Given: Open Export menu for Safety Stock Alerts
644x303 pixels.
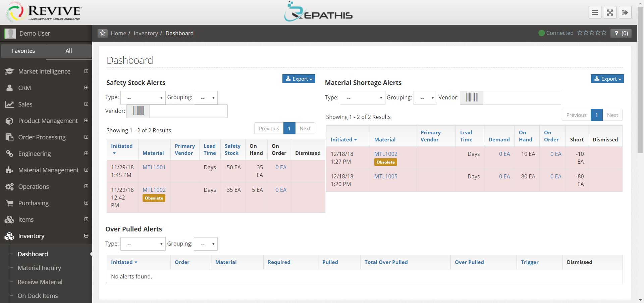Looking at the screenshot, I should [299, 79].
